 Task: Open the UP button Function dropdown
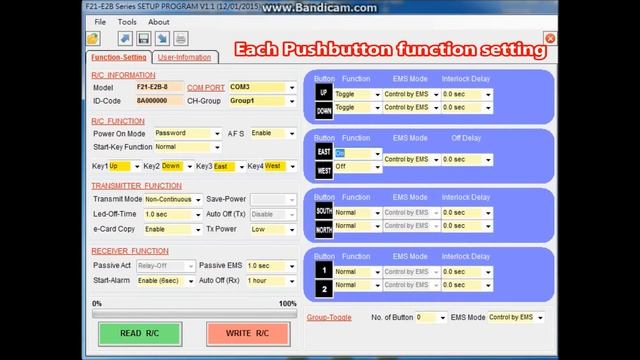[358, 94]
